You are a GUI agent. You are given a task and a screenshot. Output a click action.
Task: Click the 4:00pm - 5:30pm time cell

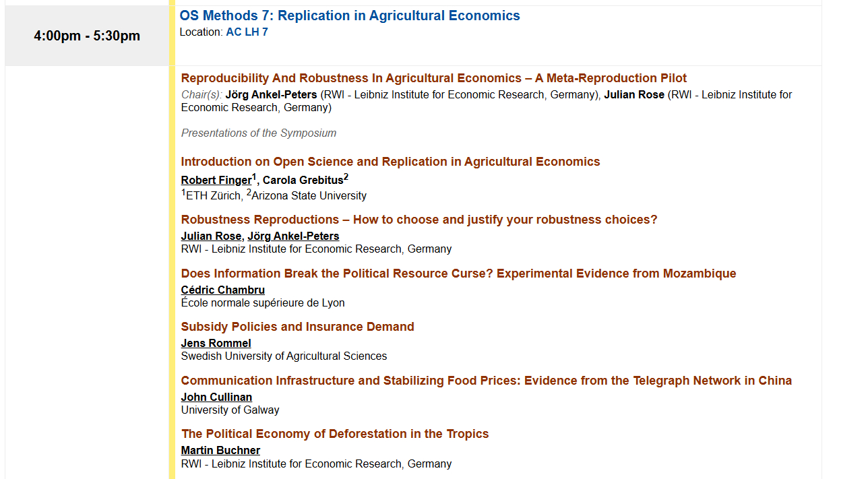(x=87, y=36)
